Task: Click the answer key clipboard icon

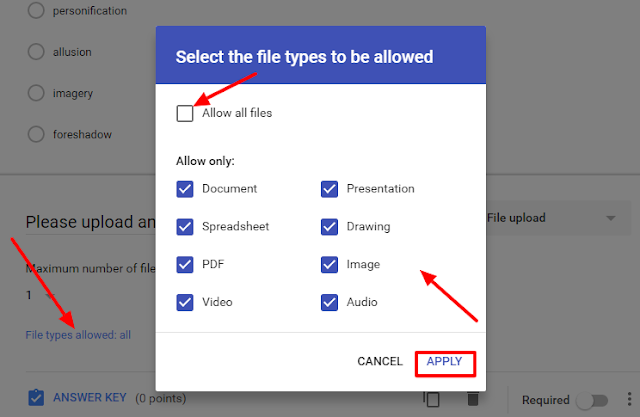Action: tap(36, 398)
